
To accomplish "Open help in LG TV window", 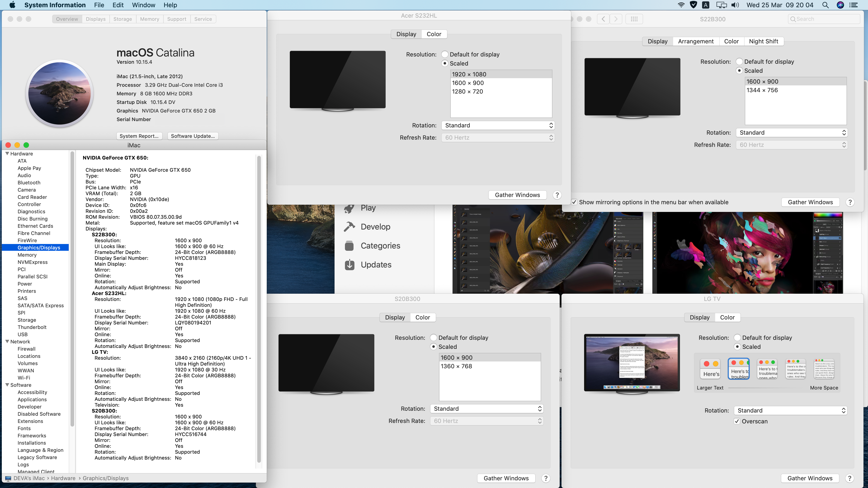I will [x=849, y=478].
